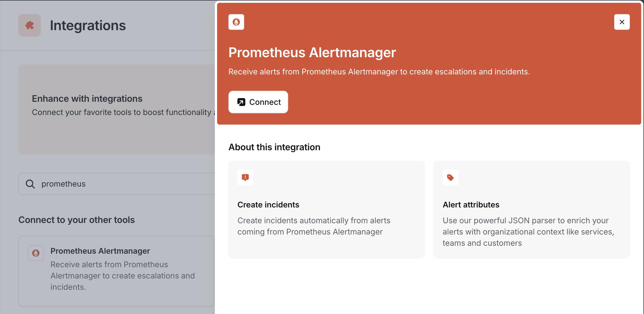This screenshot has width=644, height=314.
Task: Click the Create incidents alert icon
Action: (245, 178)
